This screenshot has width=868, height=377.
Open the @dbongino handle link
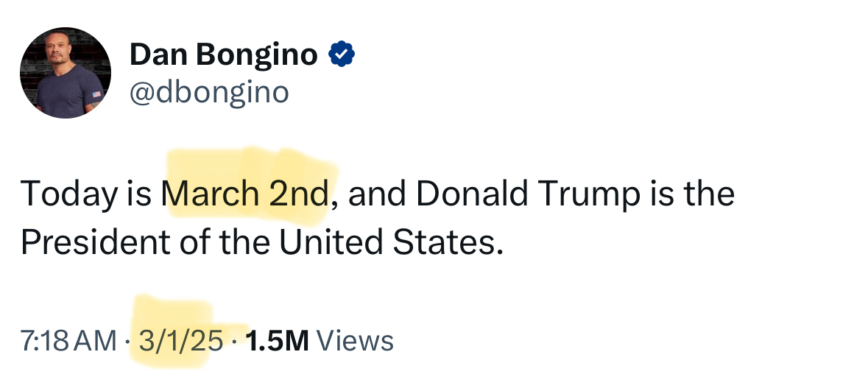coord(209,93)
